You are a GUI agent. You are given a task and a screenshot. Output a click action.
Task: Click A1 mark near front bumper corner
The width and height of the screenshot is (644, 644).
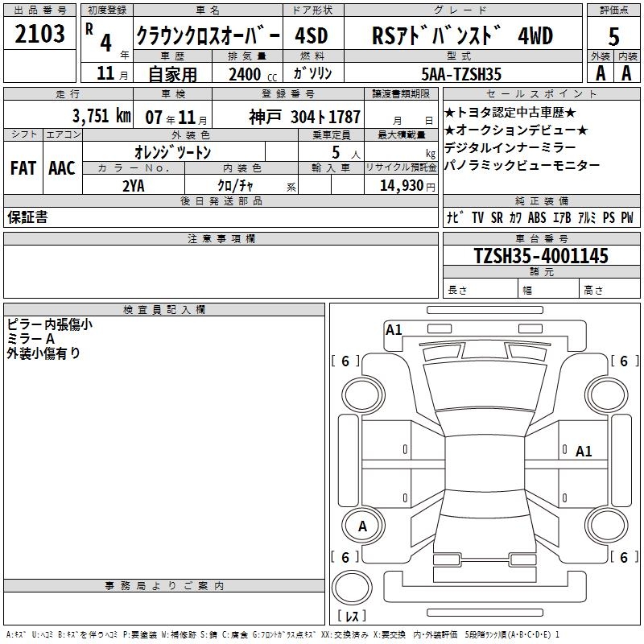(x=394, y=330)
